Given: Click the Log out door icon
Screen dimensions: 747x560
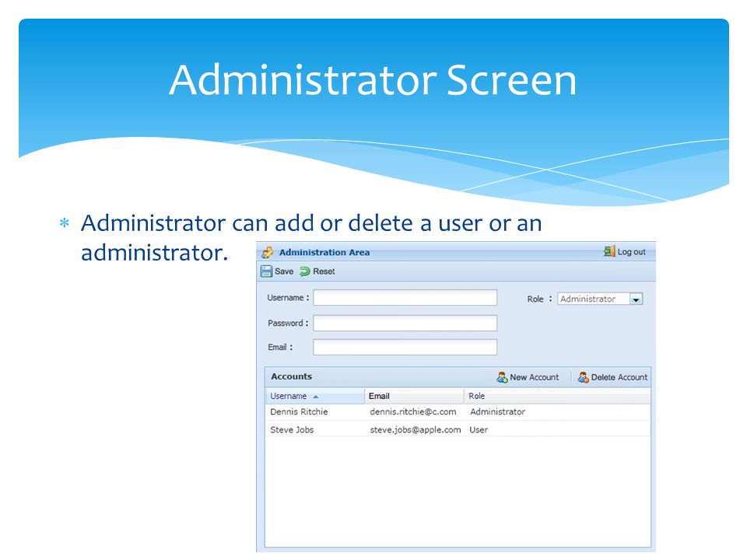Looking at the screenshot, I should [x=609, y=251].
